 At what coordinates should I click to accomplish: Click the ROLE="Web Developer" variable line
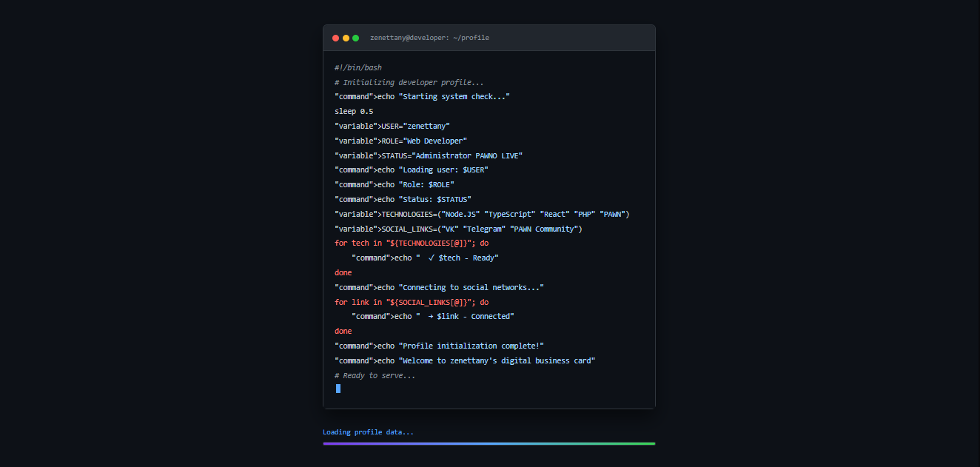click(x=400, y=141)
